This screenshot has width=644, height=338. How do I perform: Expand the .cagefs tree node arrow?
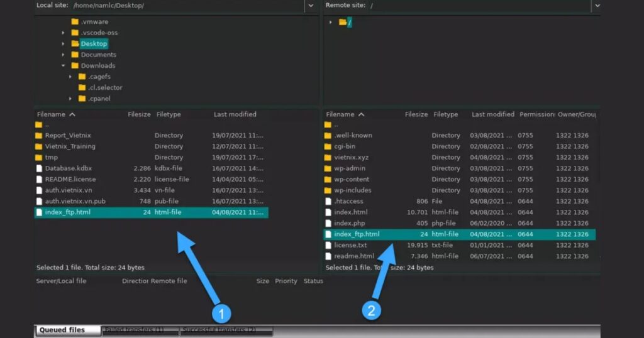coord(70,77)
